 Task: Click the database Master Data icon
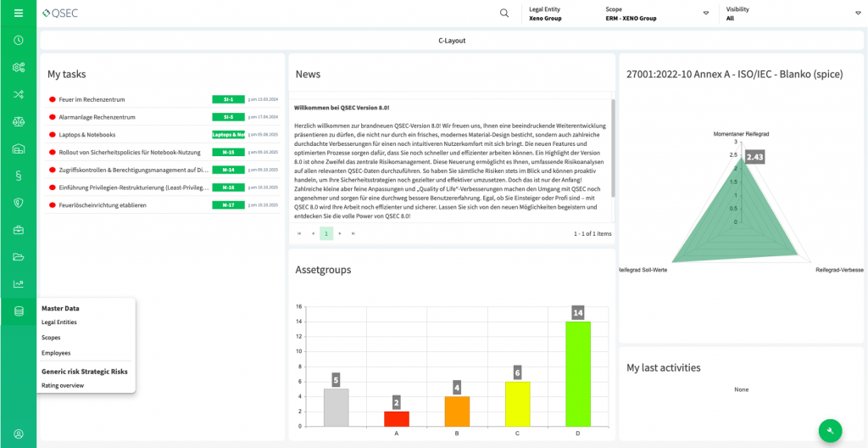(x=18, y=311)
